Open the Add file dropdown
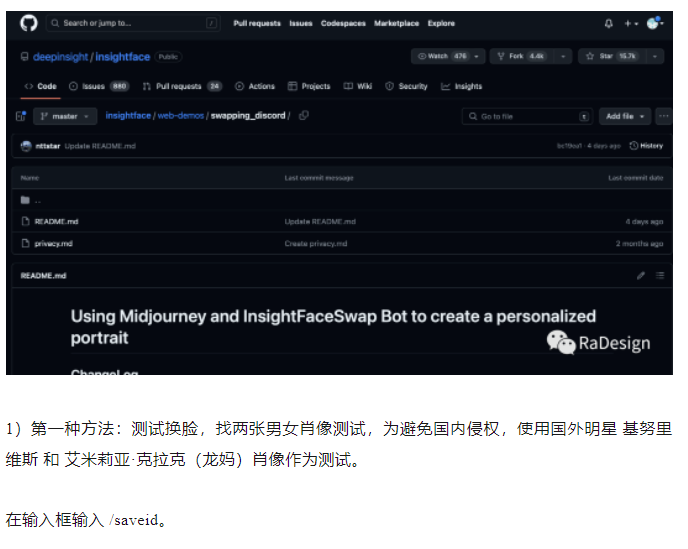 point(625,116)
